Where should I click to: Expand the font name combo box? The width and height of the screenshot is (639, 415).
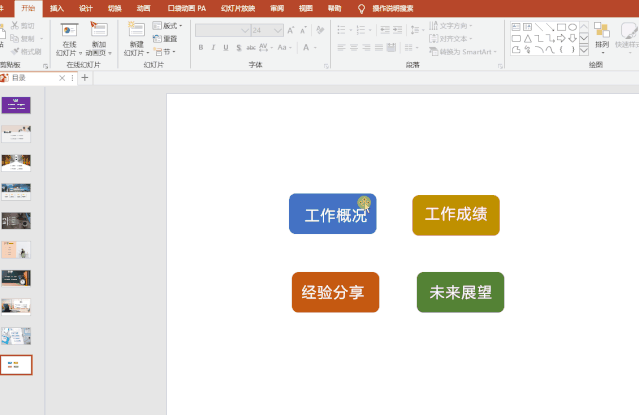point(245,31)
